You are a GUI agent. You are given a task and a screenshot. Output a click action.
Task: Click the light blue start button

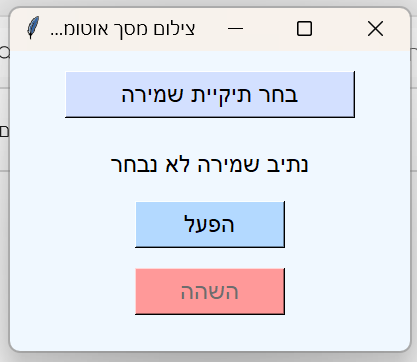[210, 224]
